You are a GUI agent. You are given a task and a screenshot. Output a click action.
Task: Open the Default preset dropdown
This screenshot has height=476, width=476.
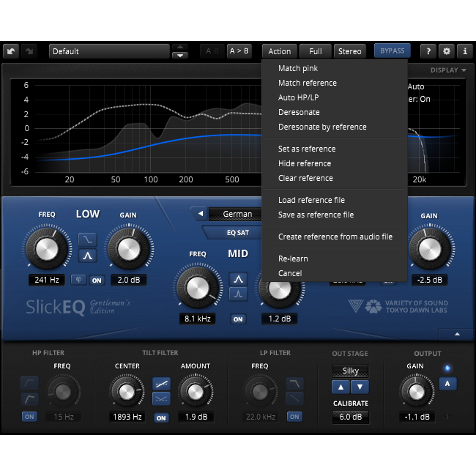(109, 51)
